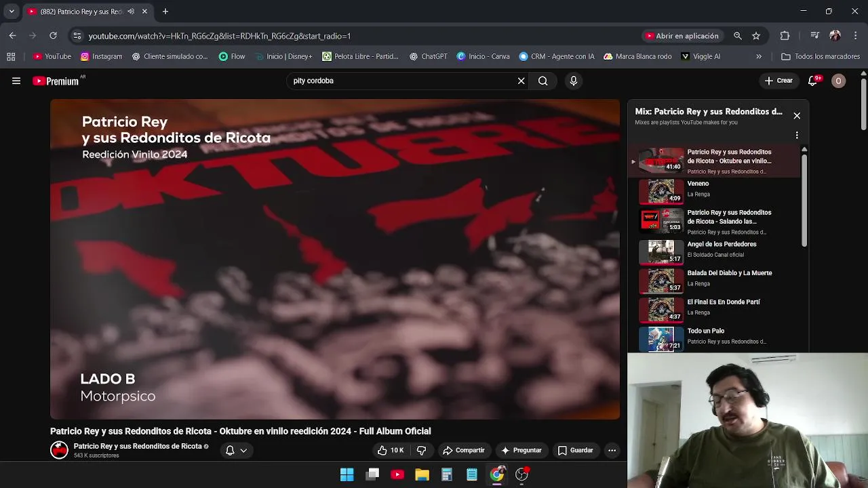Open the Chrome profile avatar
The image size is (868, 488).
click(x=835, y=36)
